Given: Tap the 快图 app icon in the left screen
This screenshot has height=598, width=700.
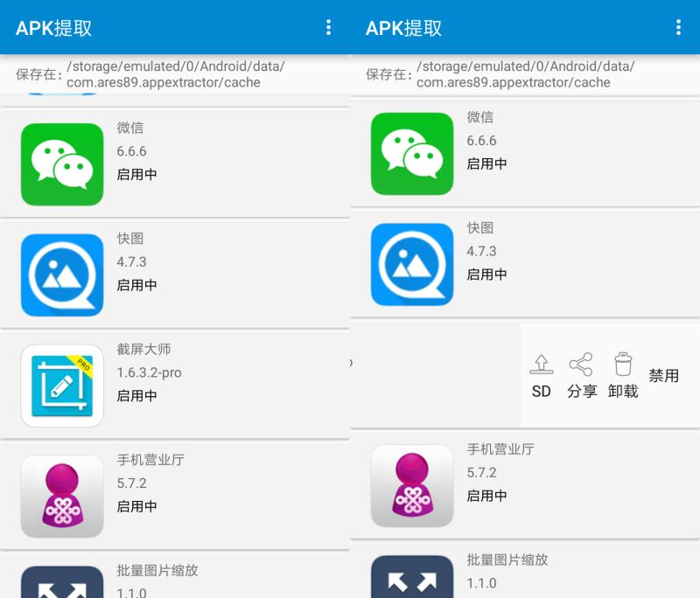Looking at the screenshot, I should point(62,275).
